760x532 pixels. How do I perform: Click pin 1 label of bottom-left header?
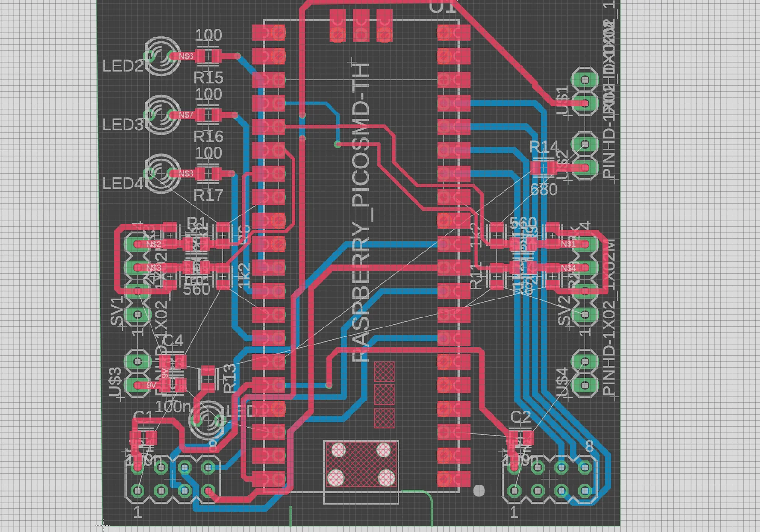point(137,513)
